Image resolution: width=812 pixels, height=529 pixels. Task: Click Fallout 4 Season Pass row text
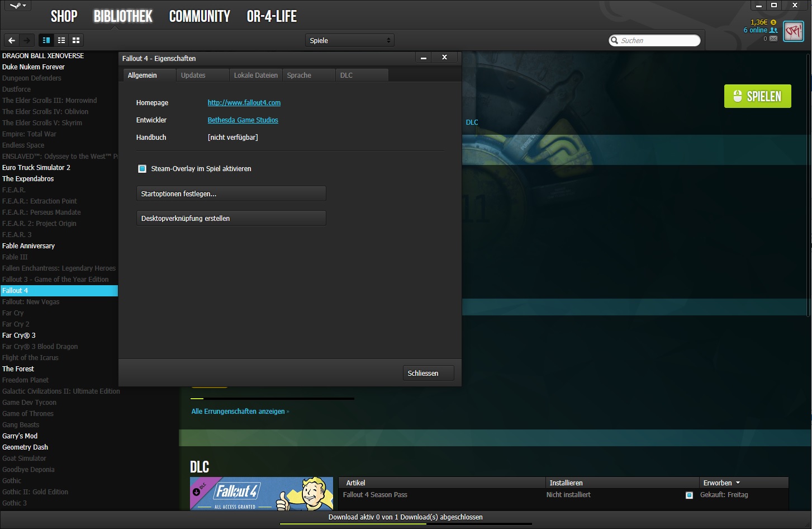coord(375,495)
